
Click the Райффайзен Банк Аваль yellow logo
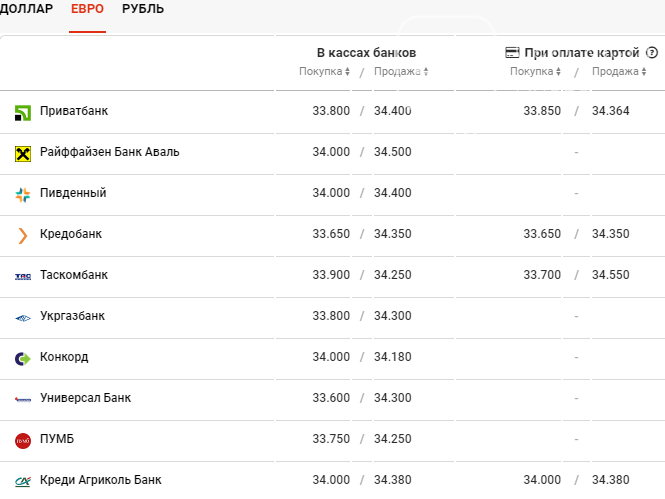23,154
